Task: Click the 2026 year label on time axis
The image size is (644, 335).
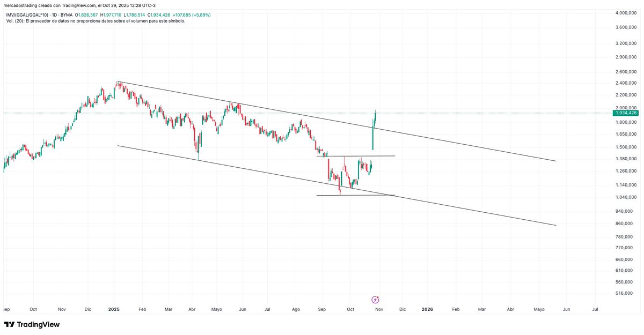Action: pyautogui.click(x=427, y=309)
